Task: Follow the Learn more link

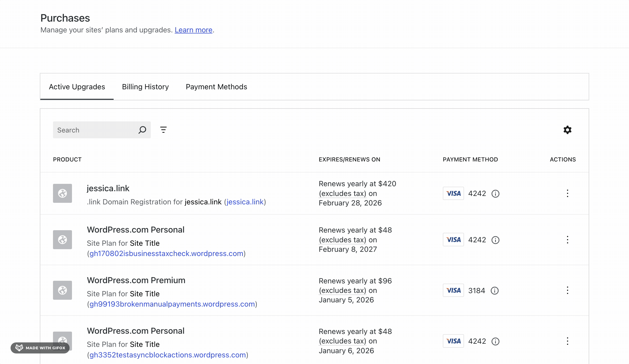Action: click(193, 30)
